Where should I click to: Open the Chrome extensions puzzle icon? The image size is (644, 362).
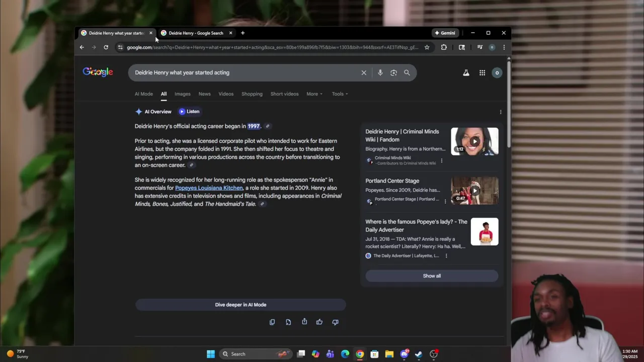coord(444,47)
